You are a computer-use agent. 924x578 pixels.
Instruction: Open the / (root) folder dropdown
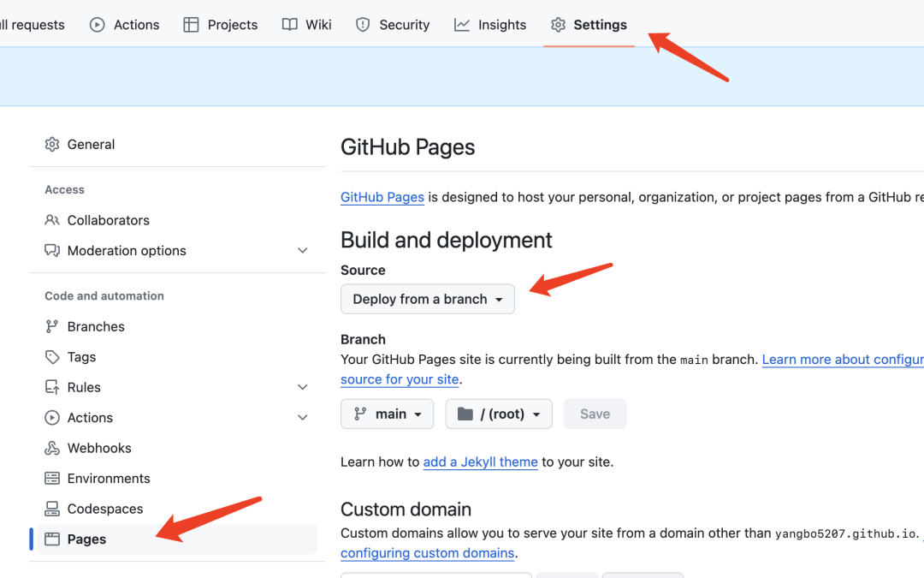pos(499,414)
